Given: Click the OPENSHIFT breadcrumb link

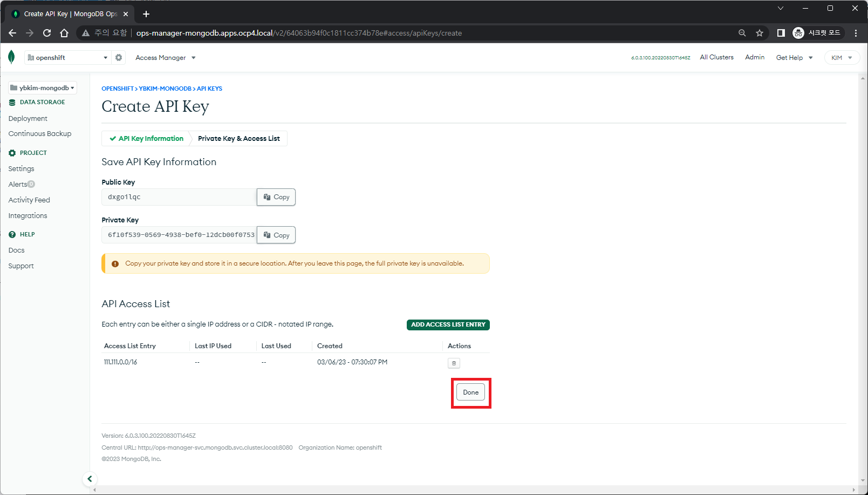Looking at the screenshot, I should coord(118,89).
